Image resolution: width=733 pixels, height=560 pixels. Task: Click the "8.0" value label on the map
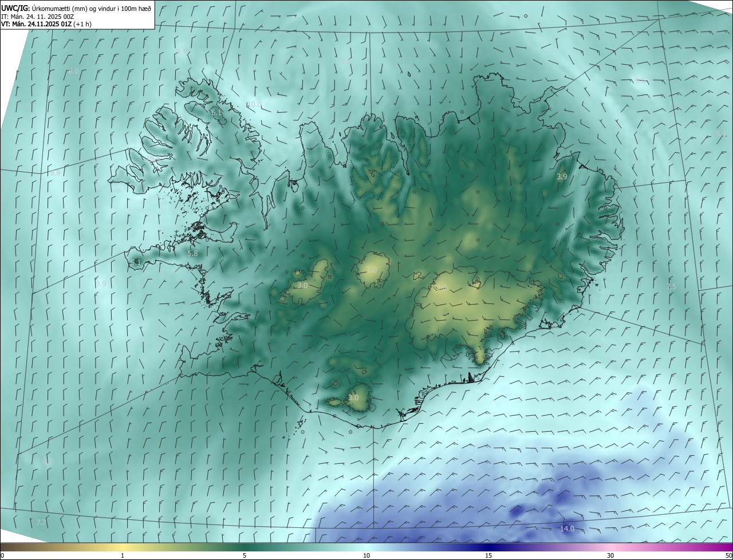[x=73, y=72]
